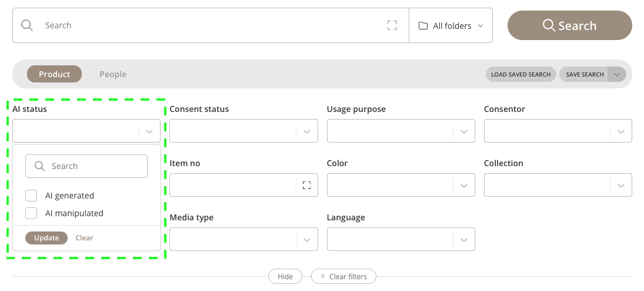Open the Usage purpose dropdown
644x291 pixels.
point(463,131)
